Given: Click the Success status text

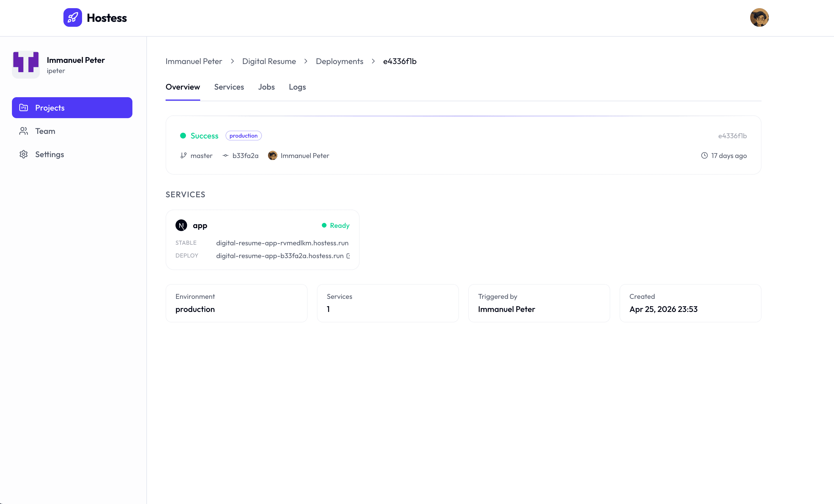Looking at the screenshot, I should pyautogui.click(x=205, y=136).
